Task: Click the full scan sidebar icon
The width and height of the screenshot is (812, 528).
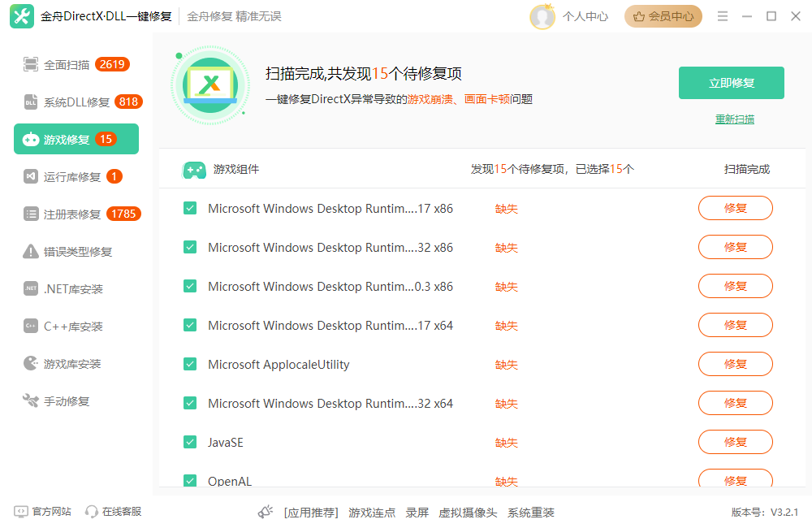Action: (31, 65)
